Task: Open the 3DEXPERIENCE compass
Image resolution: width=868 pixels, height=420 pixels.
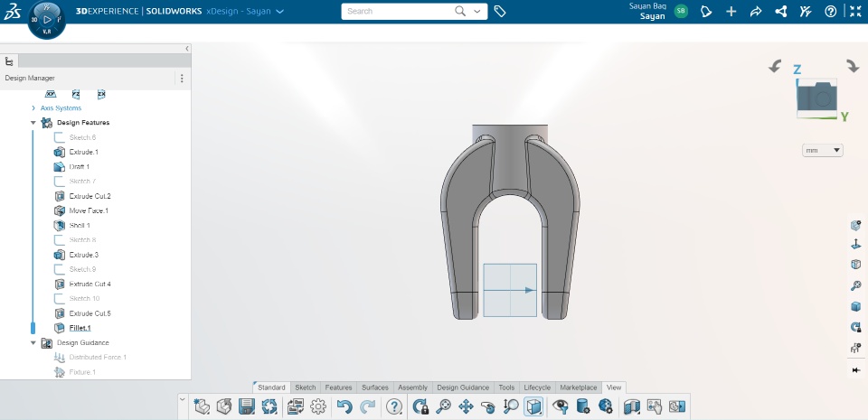Action: (x=46, y=20)
